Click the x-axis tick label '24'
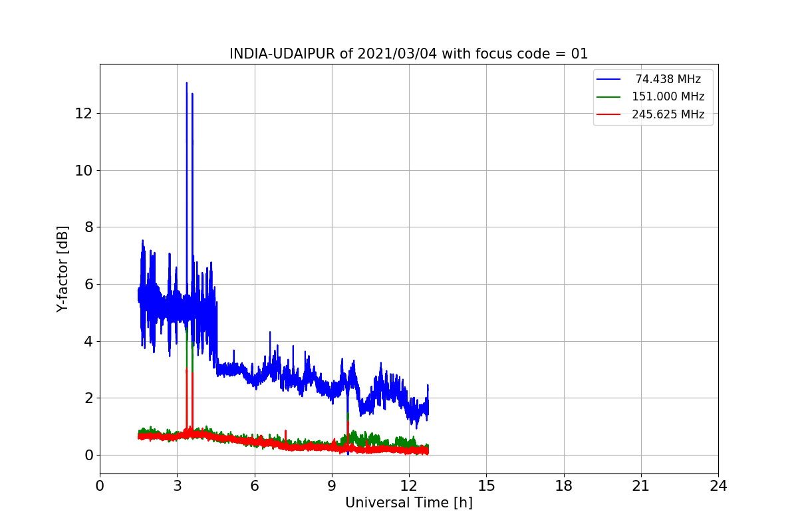The width and height of the screenshot is (798, 532). pyautogui.click(x=718, y=486)
